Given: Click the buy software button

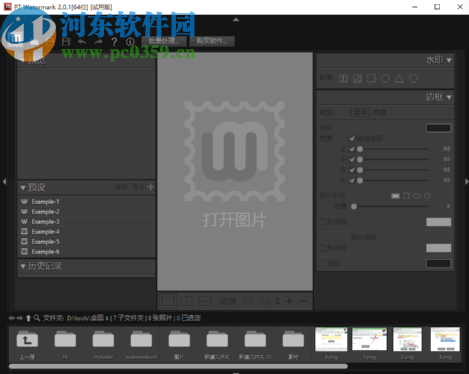Looking at the screenshot, I should pyautogui.click(x=212, y=41).
